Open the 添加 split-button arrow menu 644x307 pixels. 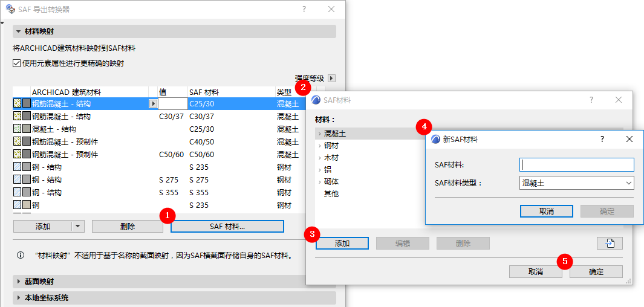(78, 227)
